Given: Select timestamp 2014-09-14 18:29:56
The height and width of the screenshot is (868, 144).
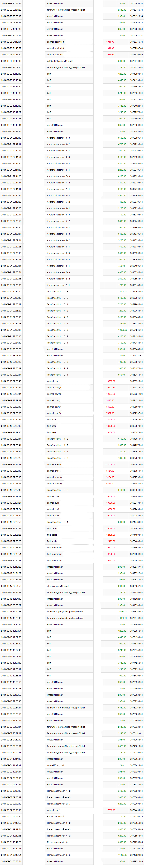Looking at the screenshot, I should coord(11,612).
